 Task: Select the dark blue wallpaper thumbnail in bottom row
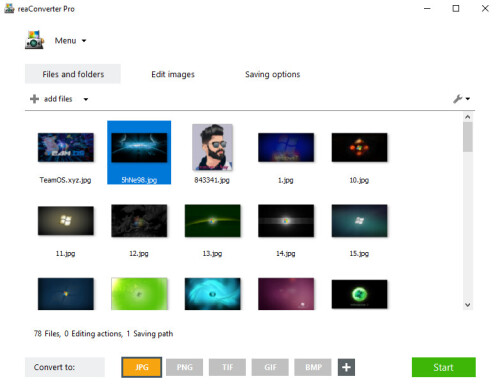coord(66,294)
